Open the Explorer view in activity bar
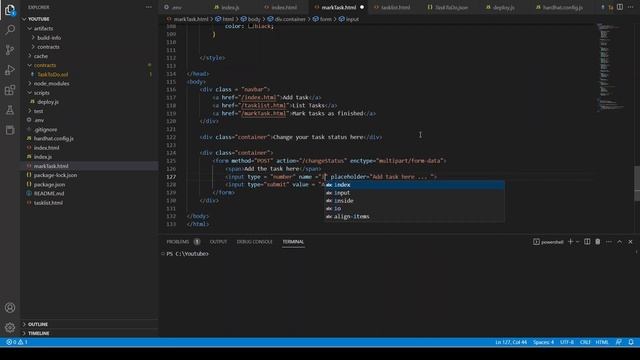Image resolution: width=640 pixels, height=360 pixels. click(10, 10)
